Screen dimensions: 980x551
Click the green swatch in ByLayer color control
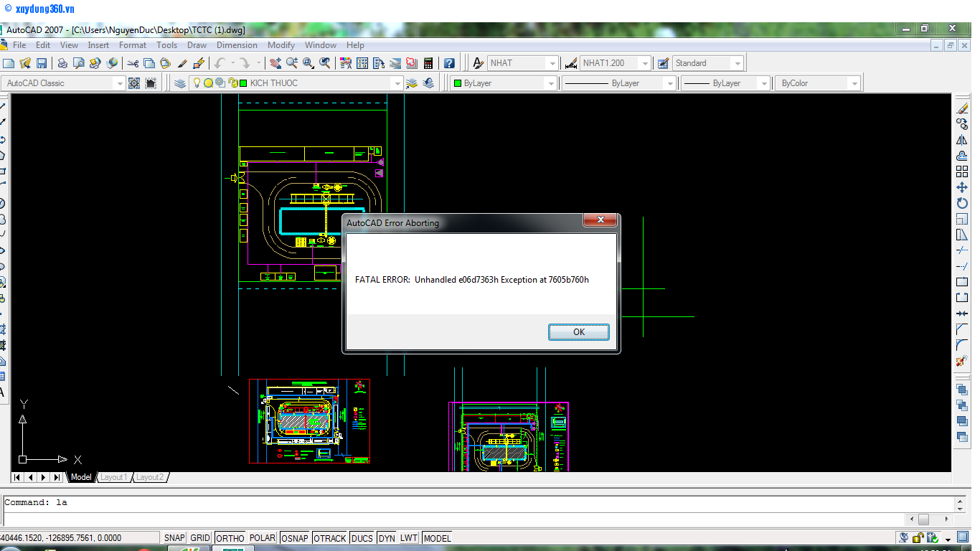point(457,83)
